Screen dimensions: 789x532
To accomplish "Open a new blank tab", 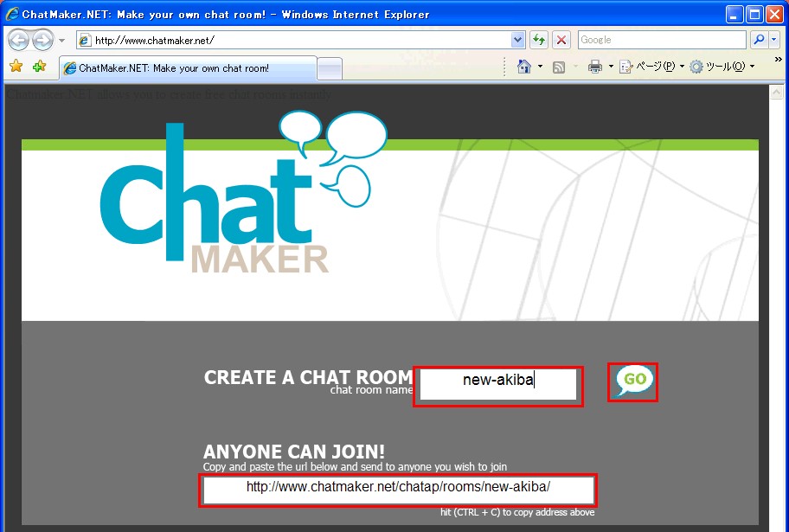I will click(x=330, y=69).
